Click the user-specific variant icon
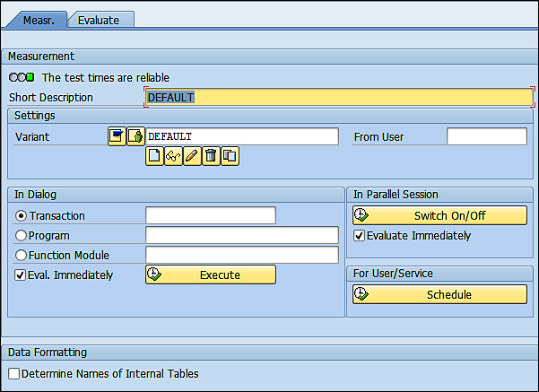This screenshot has width=539, height=392. pos(135,136)
